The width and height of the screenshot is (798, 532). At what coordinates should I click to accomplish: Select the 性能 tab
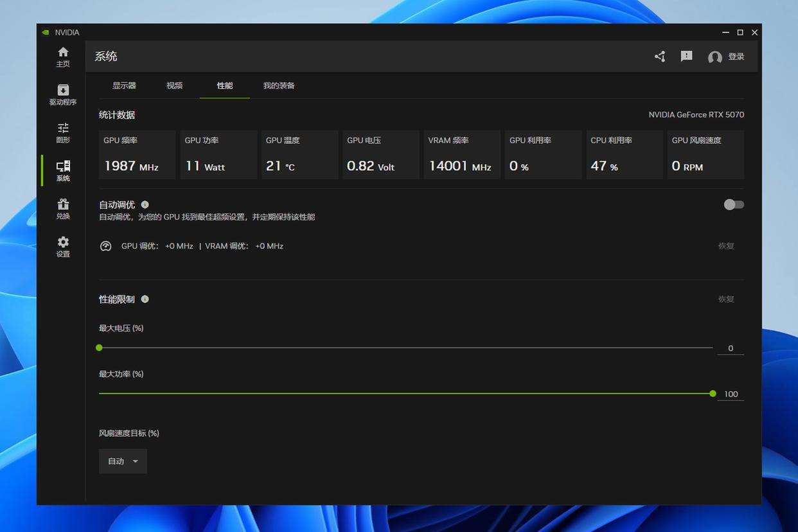[x=225, y=85]
